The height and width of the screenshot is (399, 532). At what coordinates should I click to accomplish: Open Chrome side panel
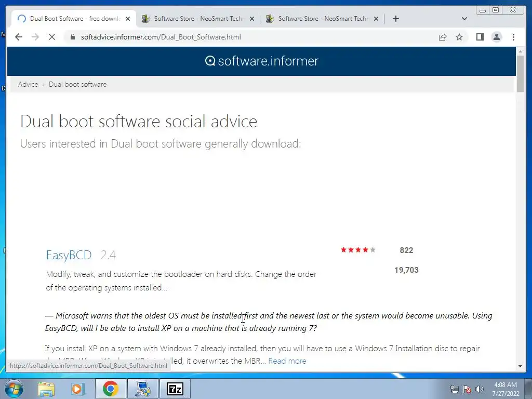tap(480, 37)
